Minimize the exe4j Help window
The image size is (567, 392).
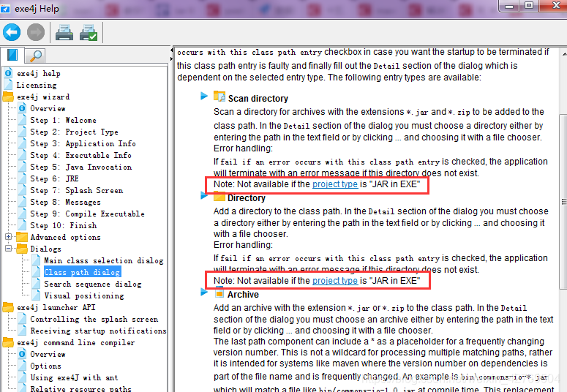point(509,5)
